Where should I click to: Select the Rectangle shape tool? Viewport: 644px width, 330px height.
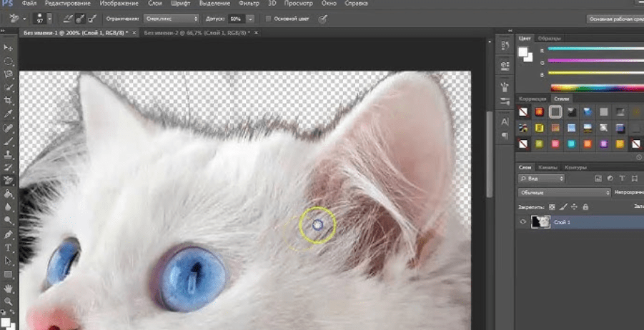click(x=8, y=274)
